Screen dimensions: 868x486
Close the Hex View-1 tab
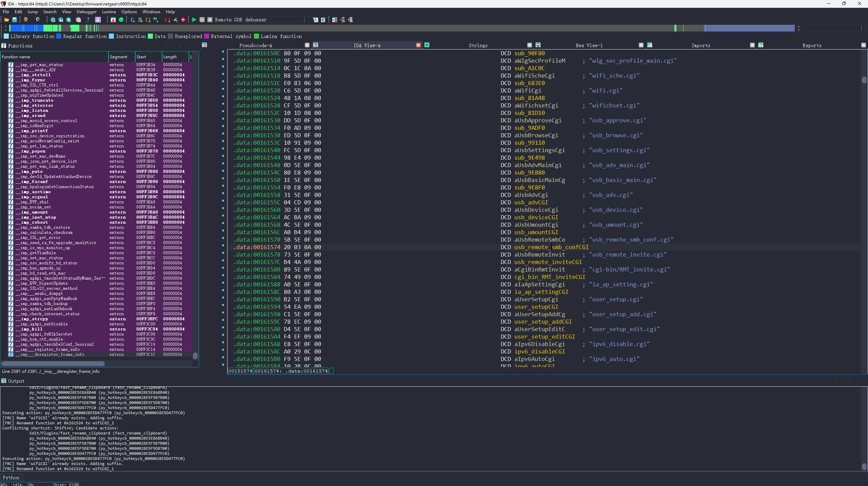tap(641, 45)
